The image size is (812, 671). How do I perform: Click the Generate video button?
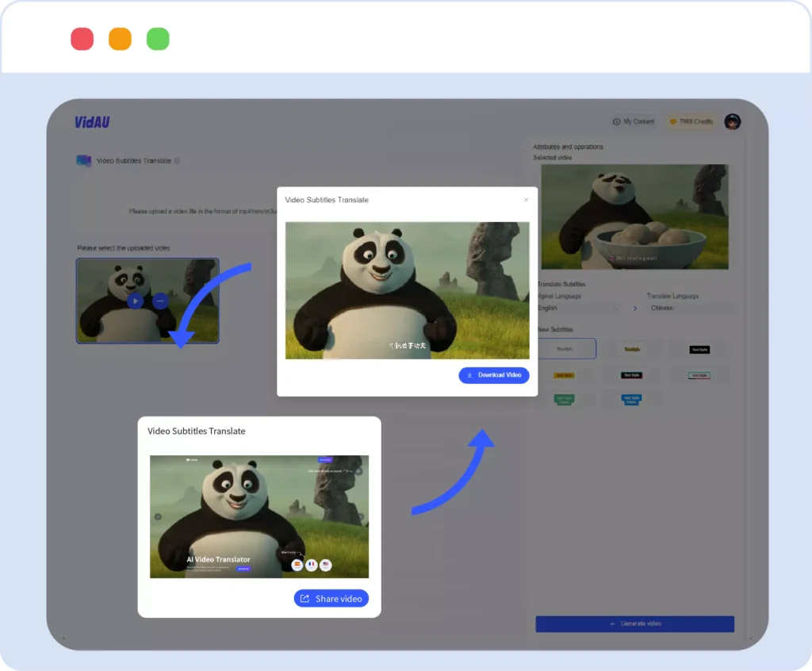click(634, 624)
